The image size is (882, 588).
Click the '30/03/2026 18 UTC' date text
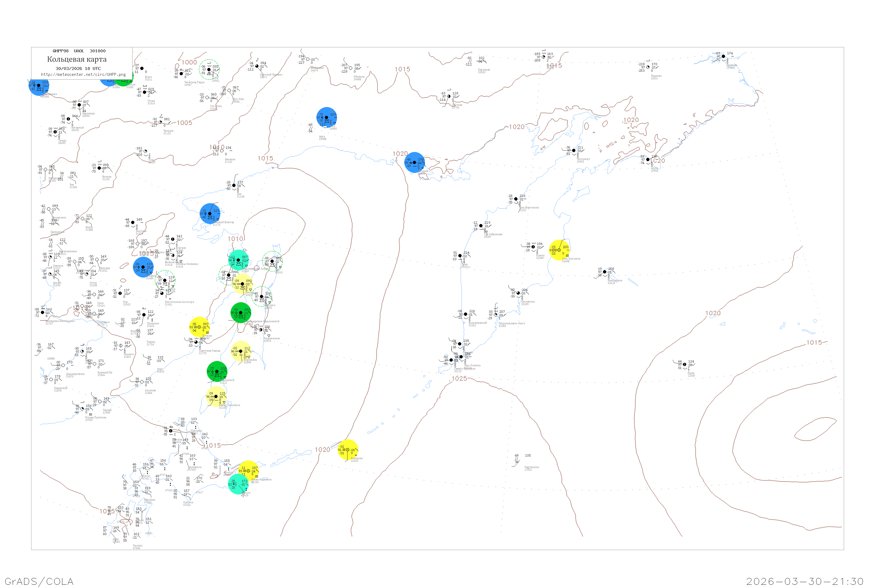tap(78, 69)
